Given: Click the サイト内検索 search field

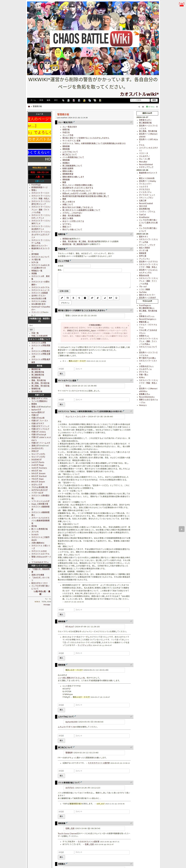Looking at the screenshot, I should click(140, 100).
